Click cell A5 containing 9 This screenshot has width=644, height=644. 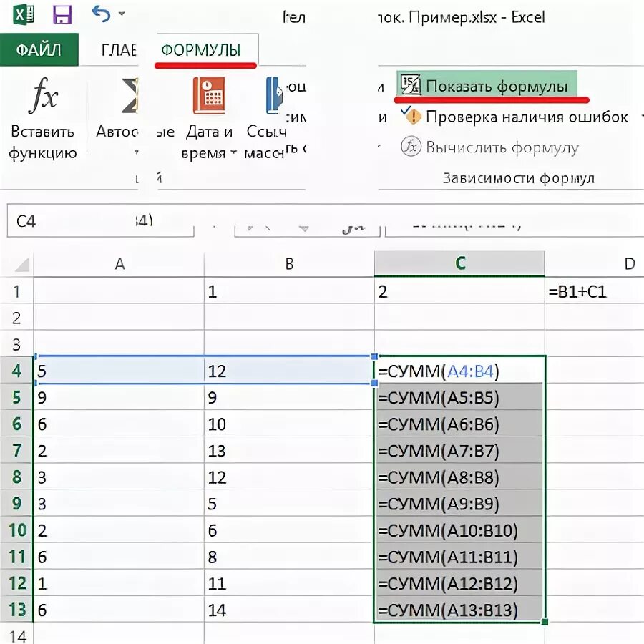pyautogui.click(x=119, y=397)
